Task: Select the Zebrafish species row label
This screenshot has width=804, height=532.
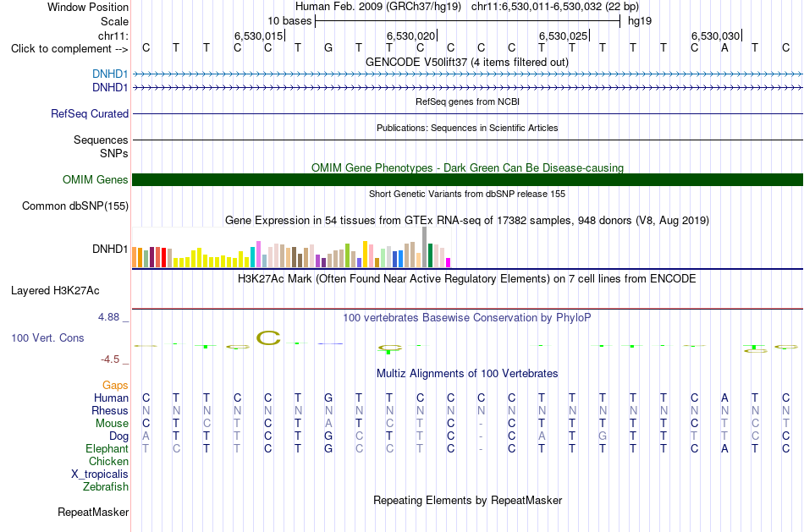Action: pos(106,487)
